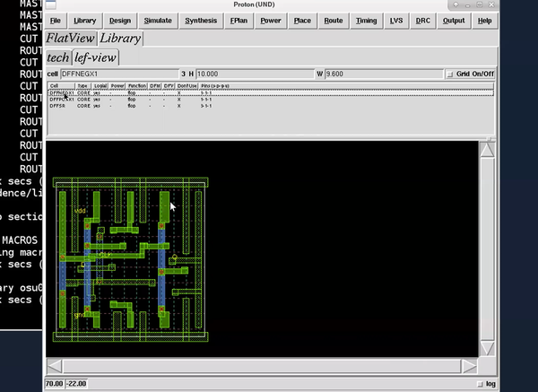The image size is (538, 392).
Task: Click the width W value field
Action: [x=384, y=74]
